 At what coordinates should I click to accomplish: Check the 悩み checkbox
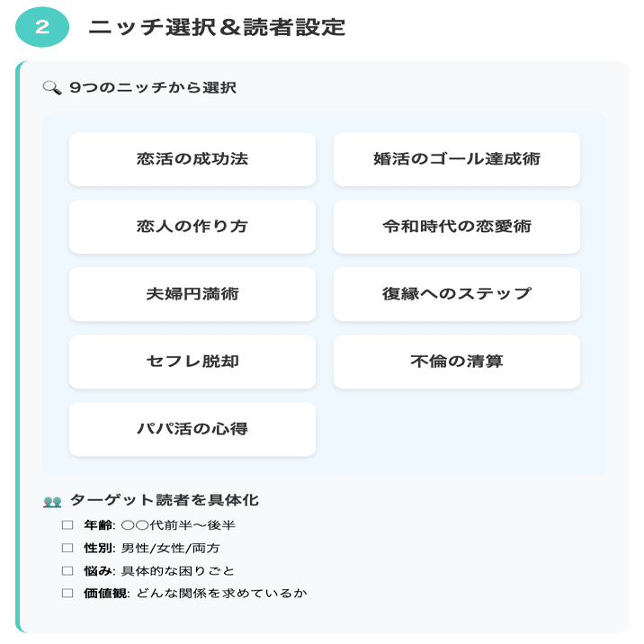pos(67,570)
